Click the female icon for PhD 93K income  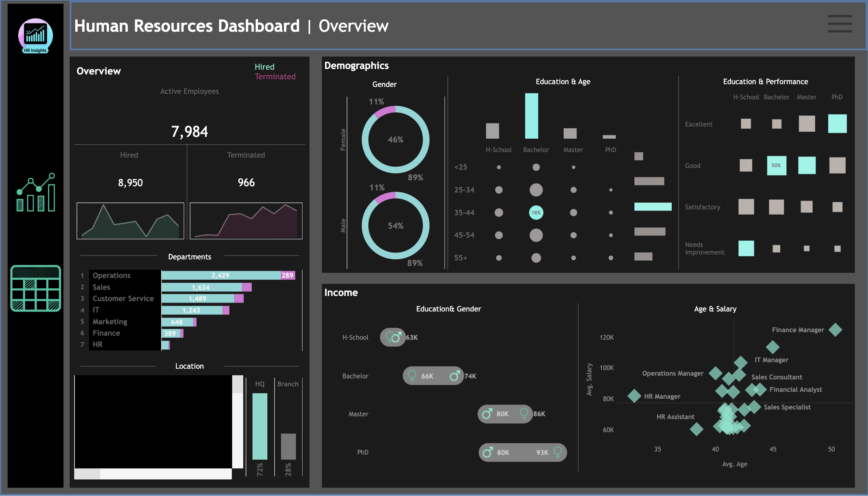[x=558, y=452]
